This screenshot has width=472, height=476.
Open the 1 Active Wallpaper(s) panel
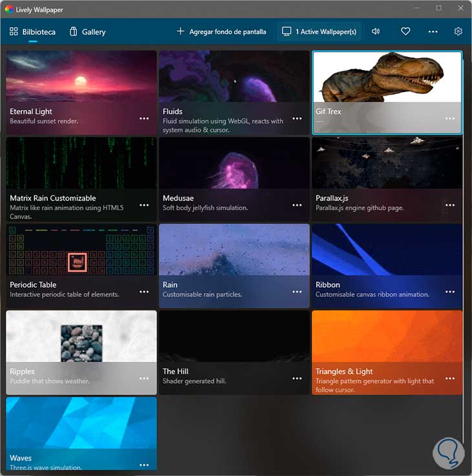click(319, 32)
